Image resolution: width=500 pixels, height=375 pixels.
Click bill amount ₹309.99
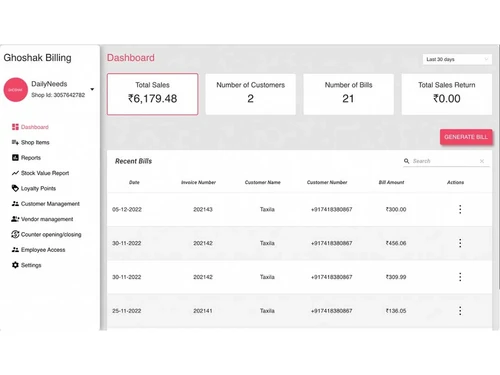pos(396,277)
